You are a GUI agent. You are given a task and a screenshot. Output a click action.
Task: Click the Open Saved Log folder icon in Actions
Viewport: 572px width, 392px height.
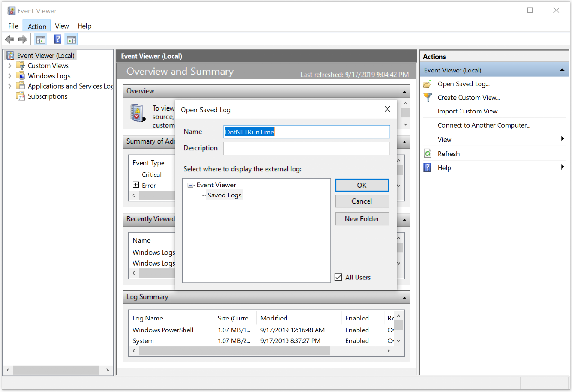[x=428, y=84]
